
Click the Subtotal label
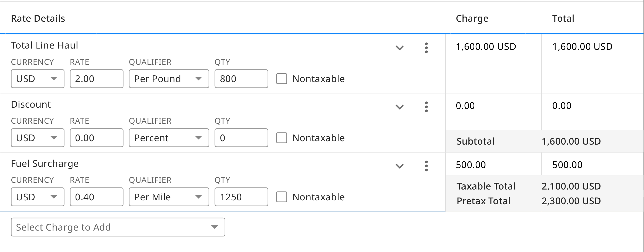(475, 141)
